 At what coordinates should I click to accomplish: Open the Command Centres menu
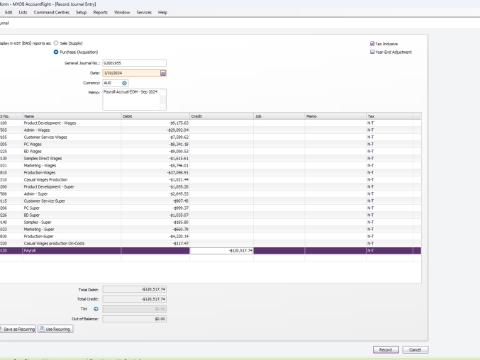[52, 12]
